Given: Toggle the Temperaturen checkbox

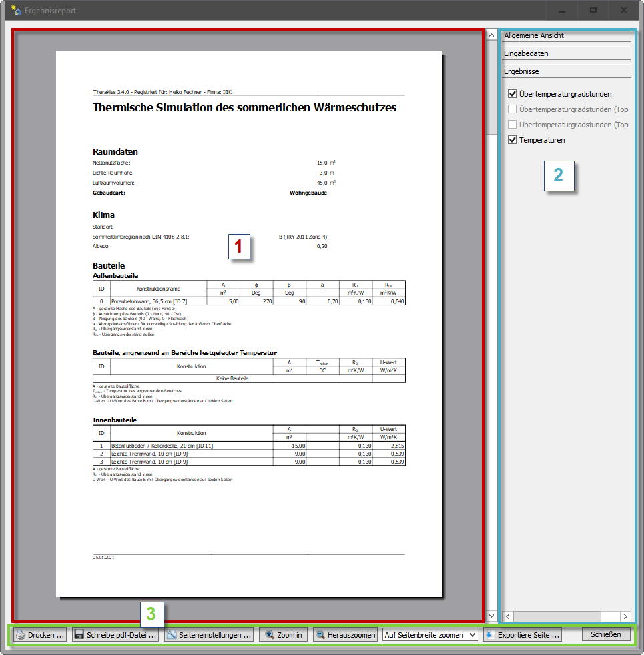Looking at the screenshot, I should pos(512,140).
